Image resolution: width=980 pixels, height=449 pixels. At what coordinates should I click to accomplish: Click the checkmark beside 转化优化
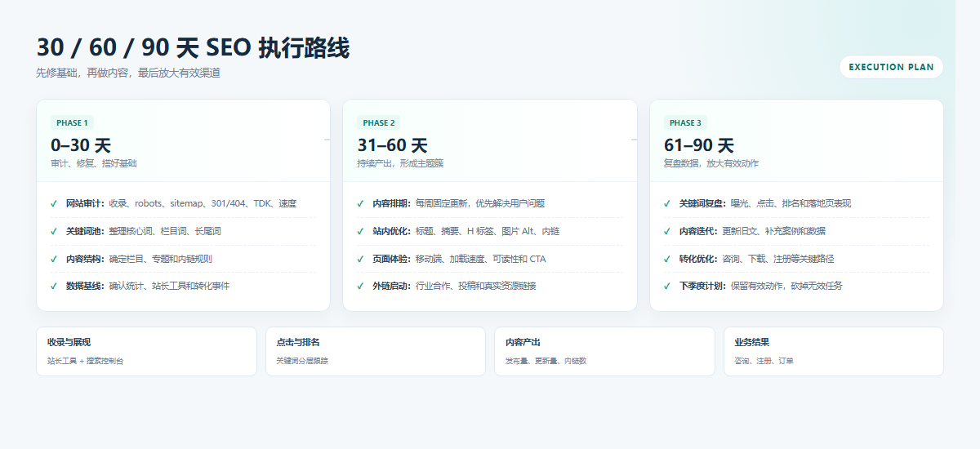click(667, 260)
